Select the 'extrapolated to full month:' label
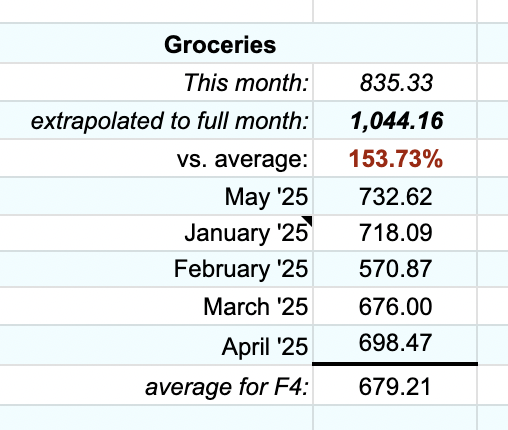The width and height of the screenshot is (508, 430). (170, 121)
